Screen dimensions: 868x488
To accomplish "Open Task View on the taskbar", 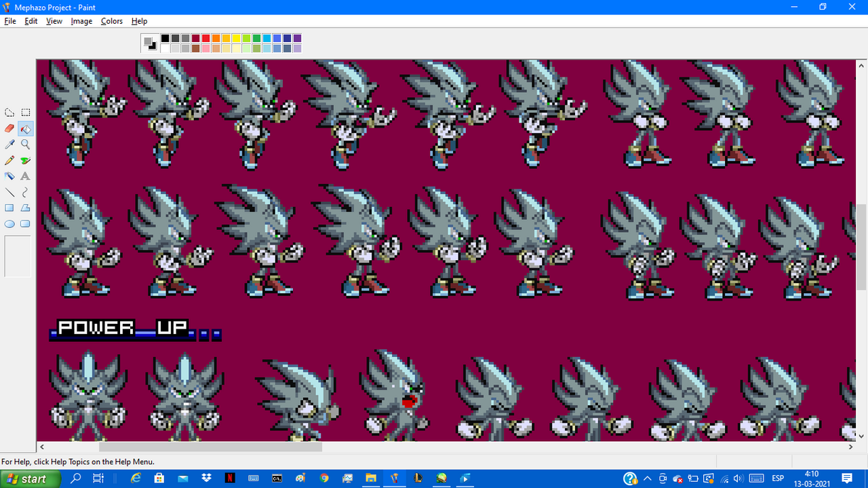I will (98, 478).
